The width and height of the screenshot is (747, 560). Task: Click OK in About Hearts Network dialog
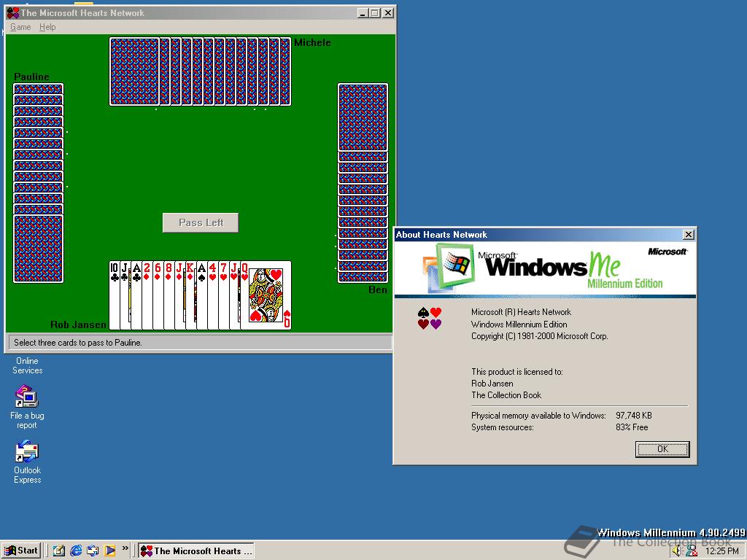tap(662, 449)
